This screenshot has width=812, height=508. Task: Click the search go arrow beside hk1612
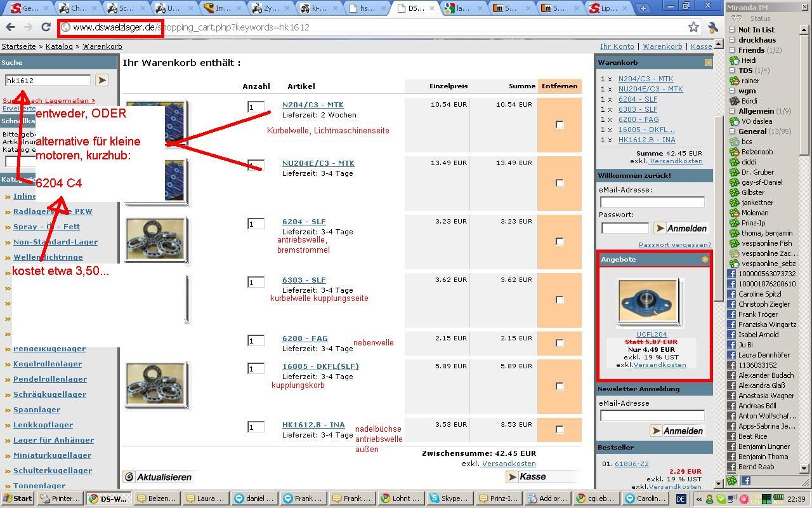(101, 80)
